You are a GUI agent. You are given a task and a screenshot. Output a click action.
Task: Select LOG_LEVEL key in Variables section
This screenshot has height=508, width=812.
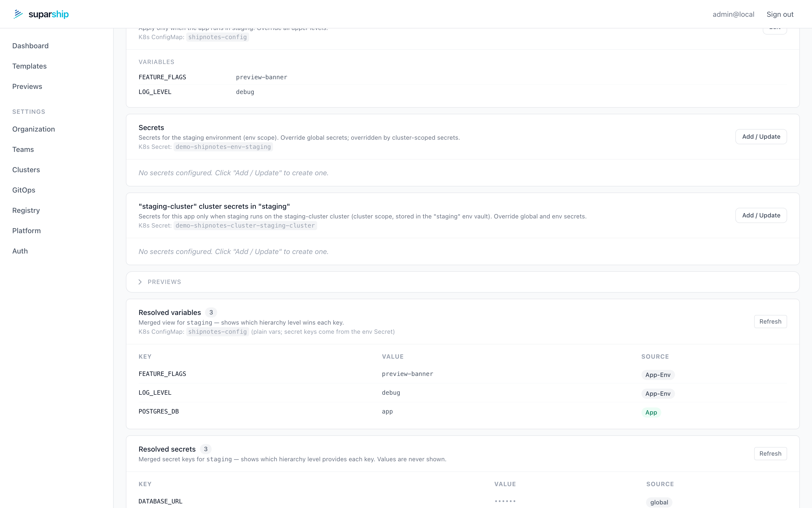click(155, 92)
